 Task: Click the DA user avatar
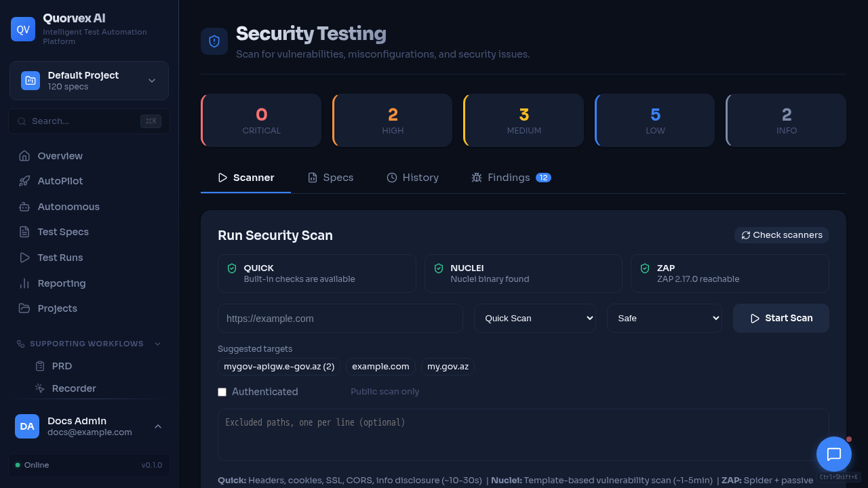pos(27,426)
